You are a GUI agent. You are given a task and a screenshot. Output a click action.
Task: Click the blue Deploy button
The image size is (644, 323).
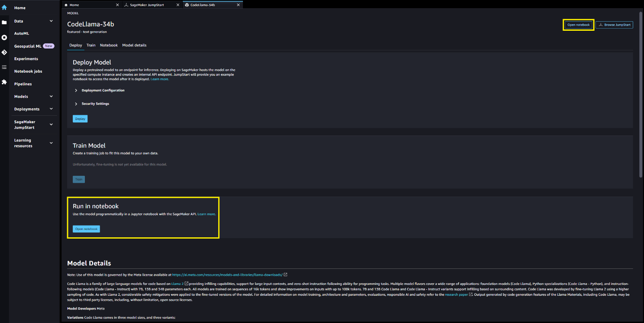click(80, 119)
